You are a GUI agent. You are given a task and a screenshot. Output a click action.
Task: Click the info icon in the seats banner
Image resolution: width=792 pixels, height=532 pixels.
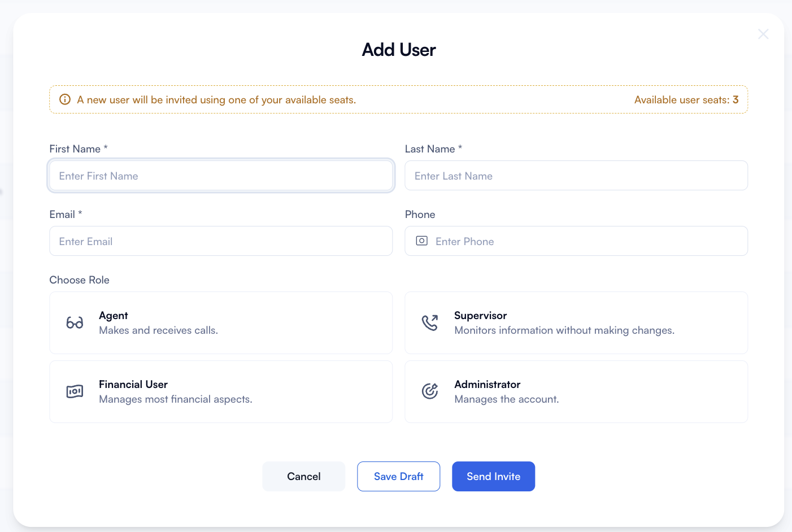65,99
